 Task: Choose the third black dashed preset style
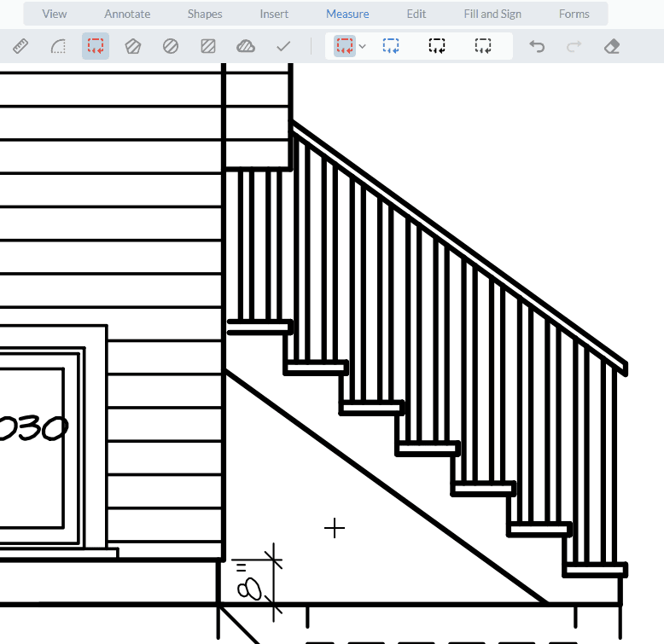point(437,46)
